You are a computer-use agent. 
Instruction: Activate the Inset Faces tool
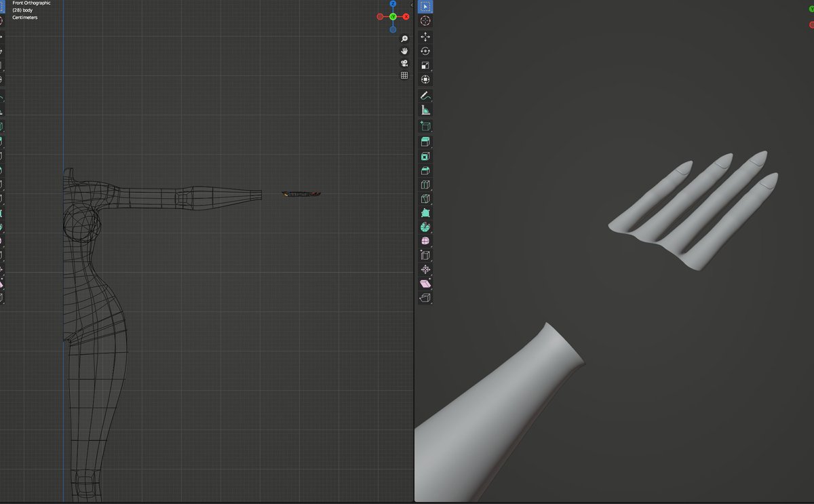pyautogui.click(x=425, y=155)
